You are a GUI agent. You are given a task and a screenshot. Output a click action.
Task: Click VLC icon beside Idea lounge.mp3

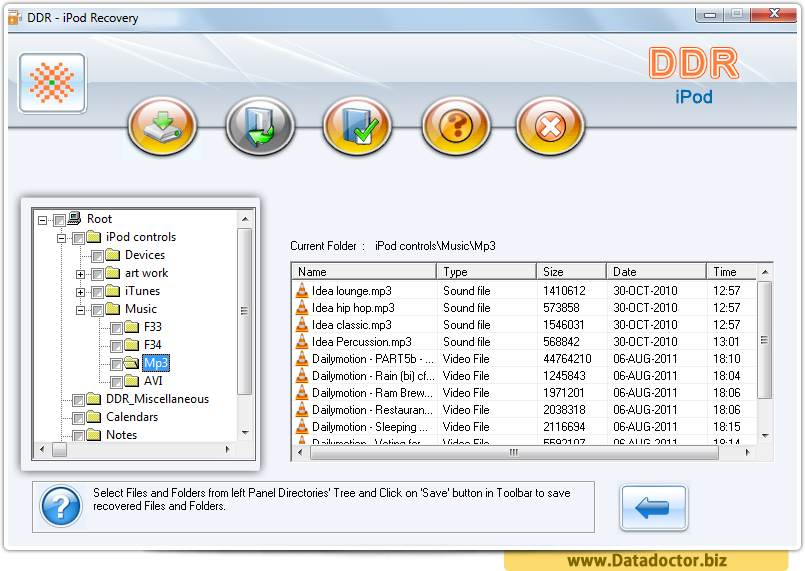coord(302,291)
